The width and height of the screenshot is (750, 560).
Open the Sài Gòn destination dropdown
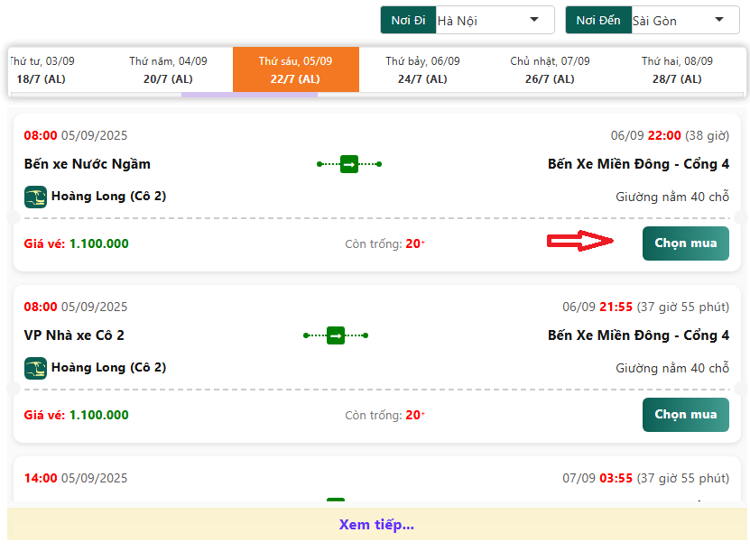click(x=684, y=20)
